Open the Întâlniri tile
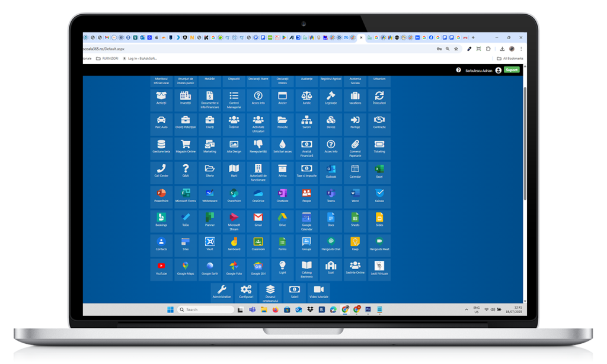 point(234,124)
